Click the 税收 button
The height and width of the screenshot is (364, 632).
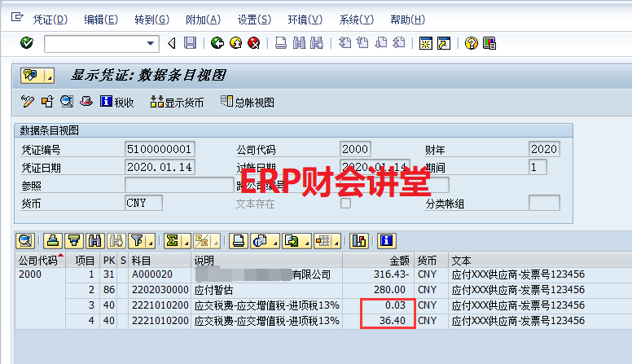pyautogui.click(x=116, y=102)
